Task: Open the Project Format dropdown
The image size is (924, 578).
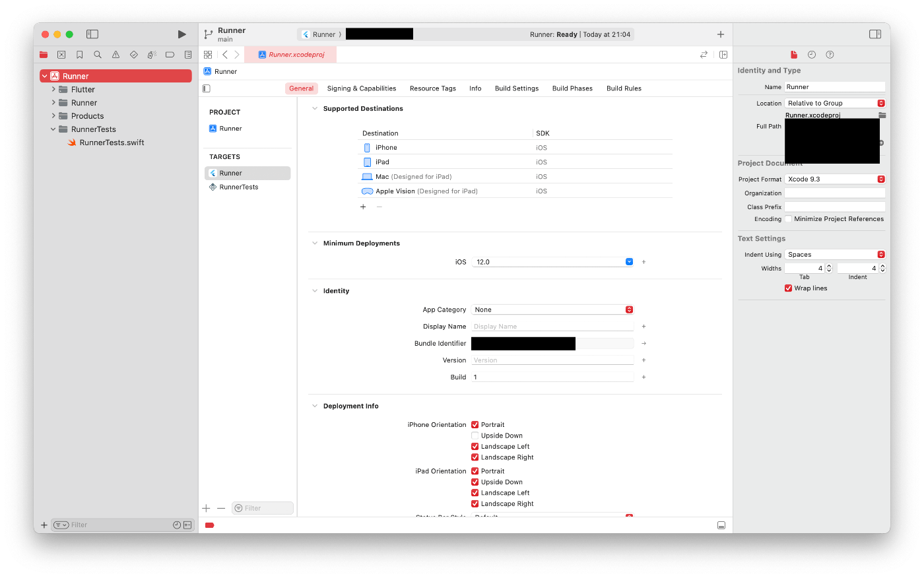Action: (835, 179)
